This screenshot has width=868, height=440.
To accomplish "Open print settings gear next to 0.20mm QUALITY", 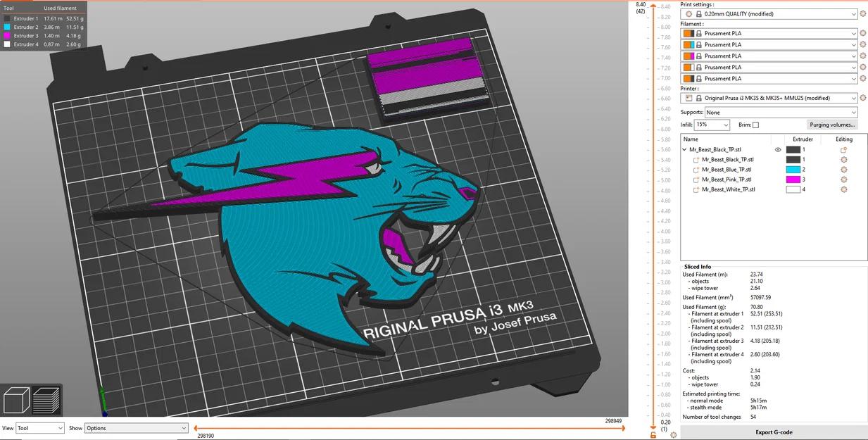I will (863, 14).
